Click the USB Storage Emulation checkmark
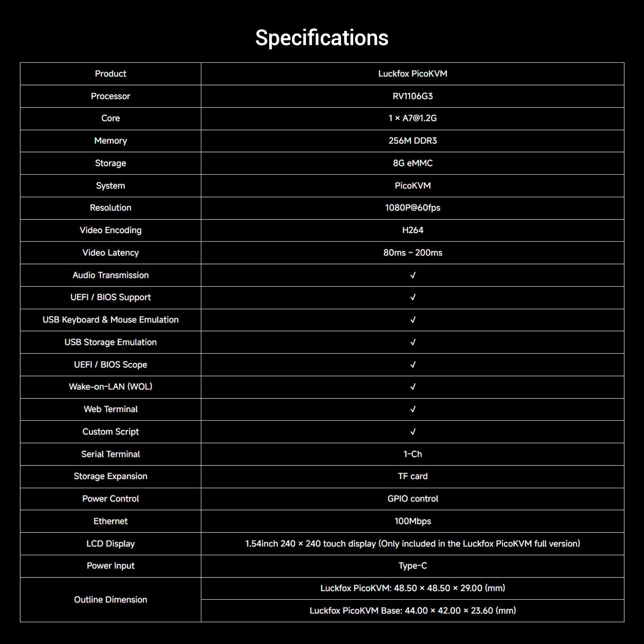644x644 pixels. pos(413,342)
